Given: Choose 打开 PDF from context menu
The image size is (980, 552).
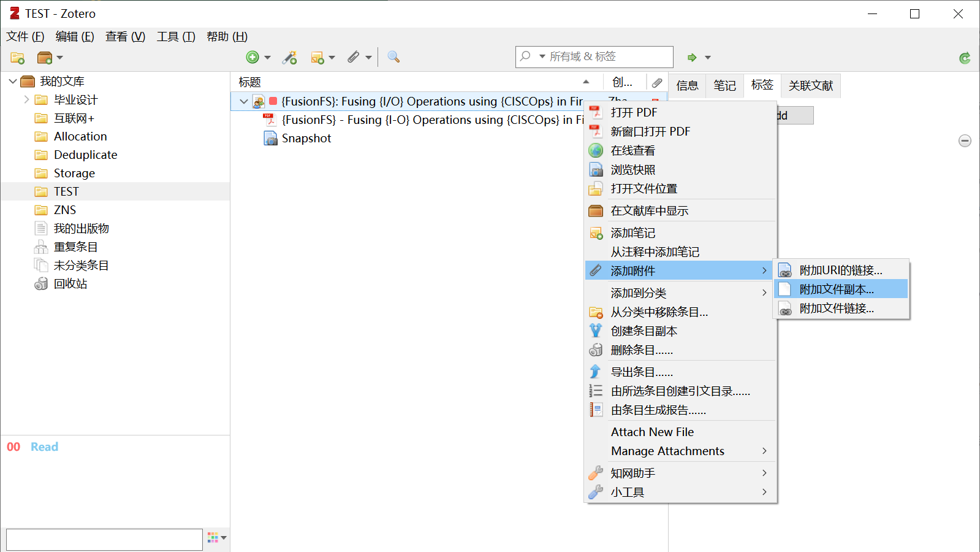Looking at the screenshot, I should point(681,112).
